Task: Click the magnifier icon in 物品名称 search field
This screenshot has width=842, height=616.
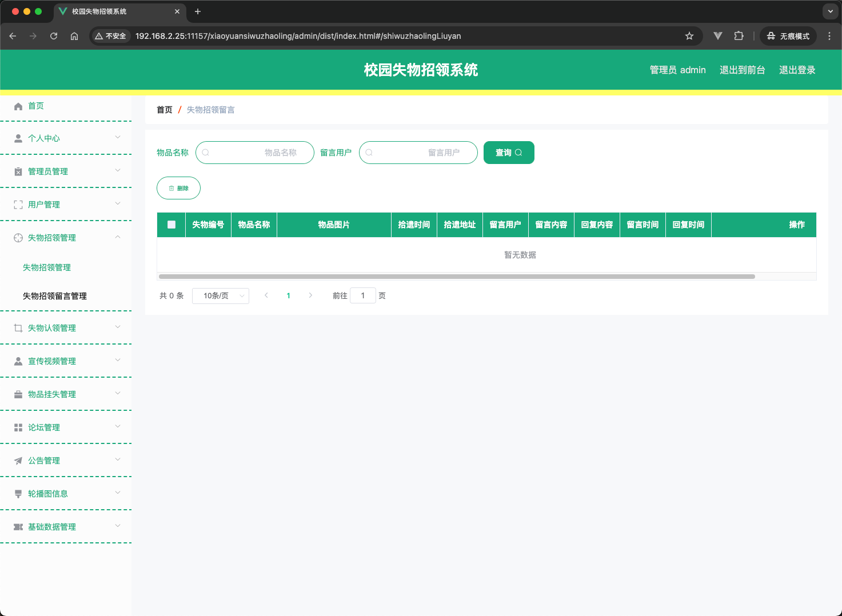Action: click(x=206, y=153)
